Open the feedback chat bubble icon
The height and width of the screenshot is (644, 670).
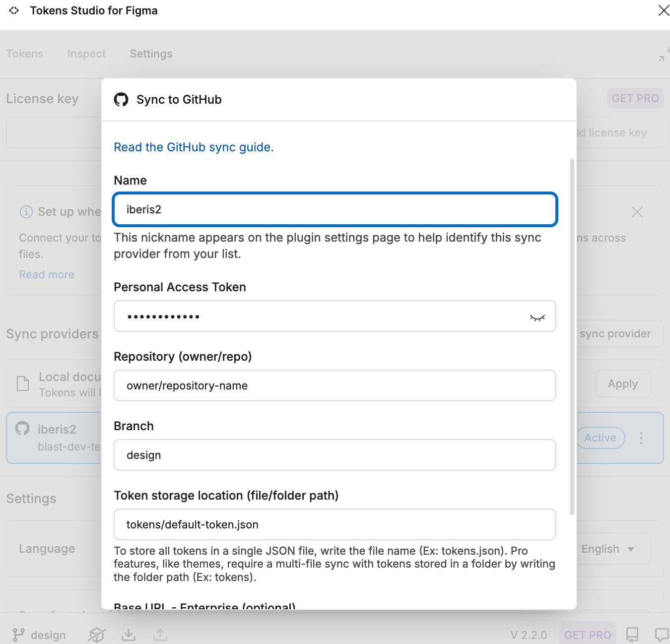click(662, 635)
